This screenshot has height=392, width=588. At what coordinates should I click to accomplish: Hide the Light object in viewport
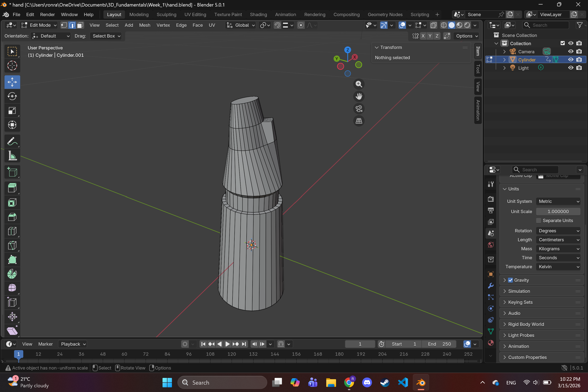click(571, 68)
